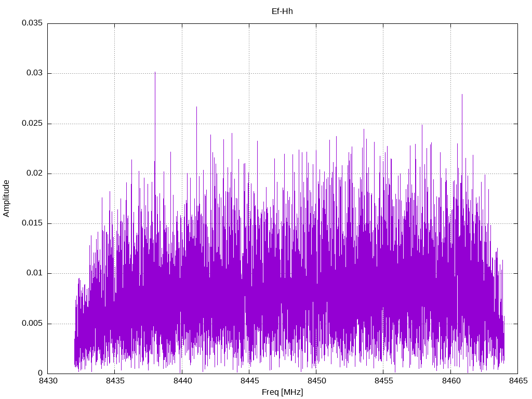The height and width of the screenshot is (399, 532).
Task: Click the x-axis tick label 8430
Action: coord(47,381)
